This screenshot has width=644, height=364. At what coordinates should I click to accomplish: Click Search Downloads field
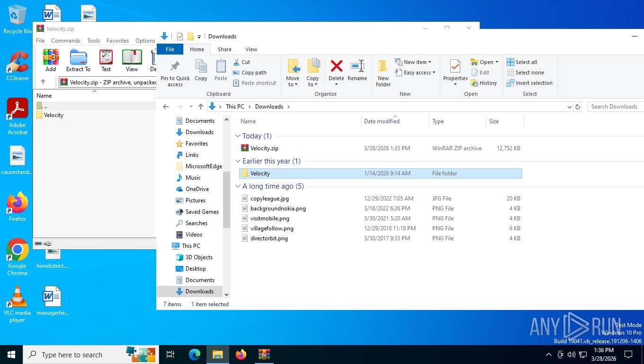coord(615,107)
